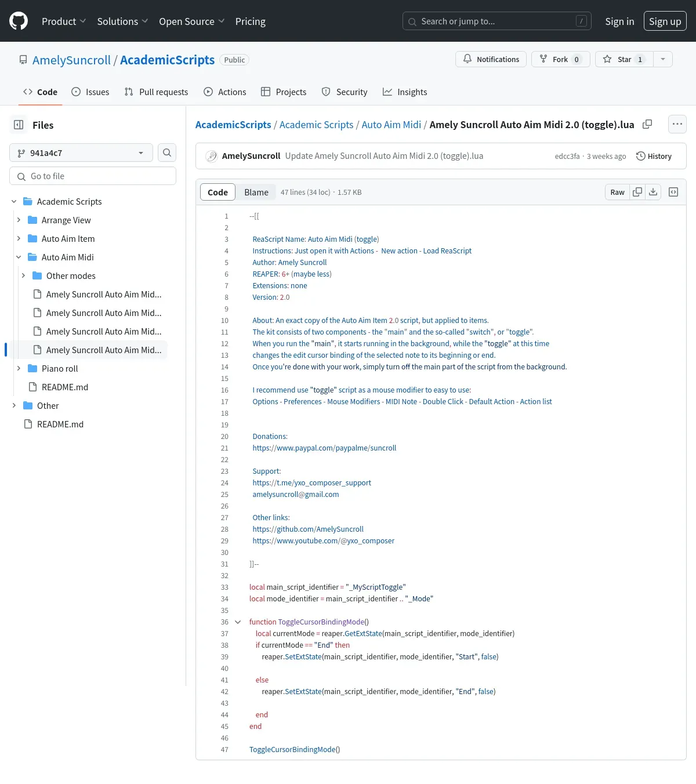Click the file icon of the root README.md
Image resolution: width=696 pixels, height=784 pixels.
pyautogui.click(x=28, y=424)
